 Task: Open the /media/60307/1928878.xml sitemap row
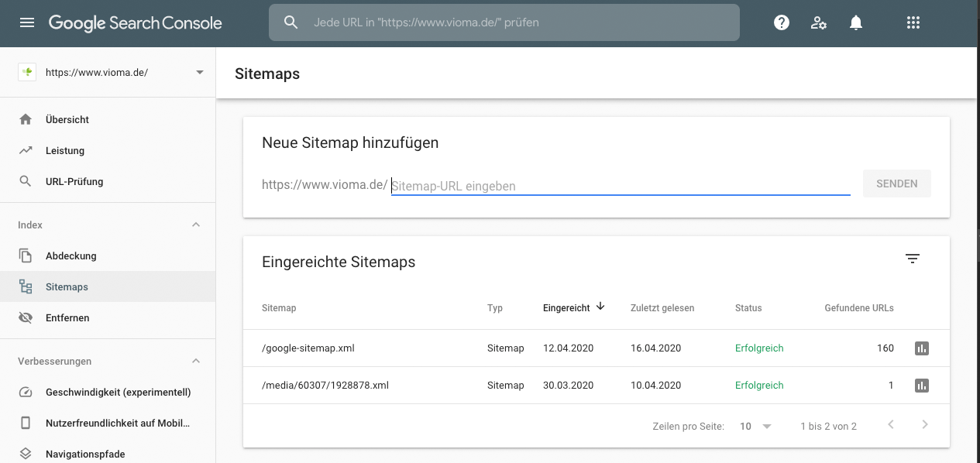(x=597, y=385)
